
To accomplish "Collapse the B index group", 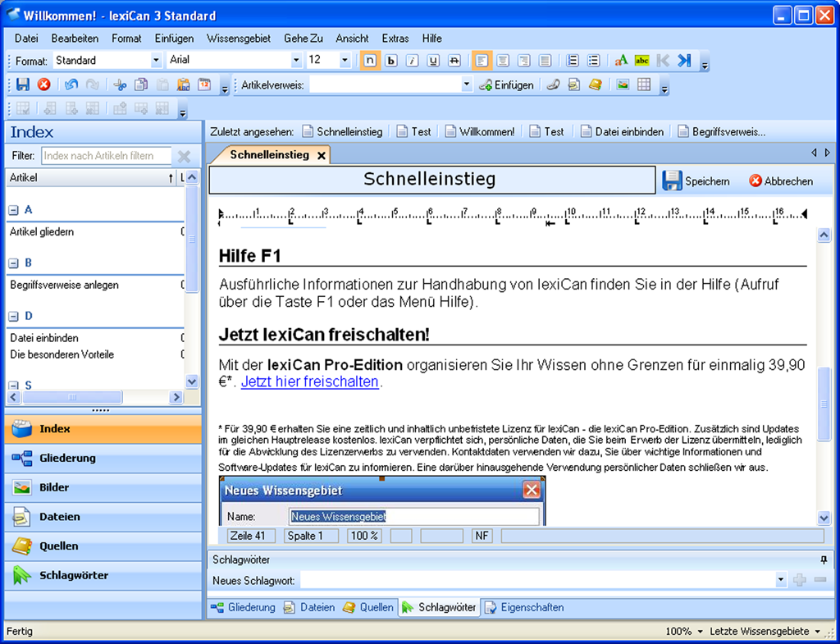I will (13, 263).
